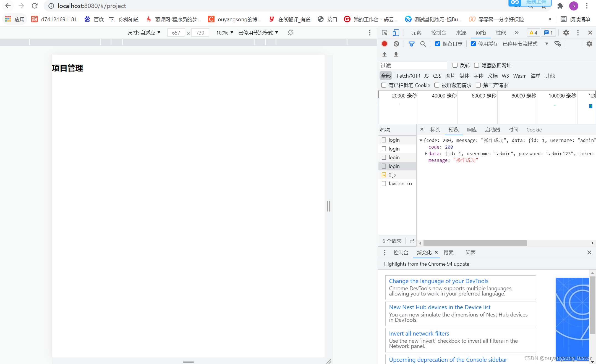Image resolution: width=596 pixels, height=364 pixels.
Task: Click the rotate device orientation icon
Action: (290, 33)
